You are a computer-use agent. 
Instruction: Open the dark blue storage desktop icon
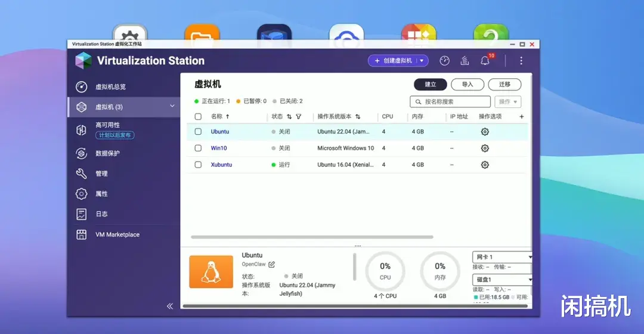[274, 32]
